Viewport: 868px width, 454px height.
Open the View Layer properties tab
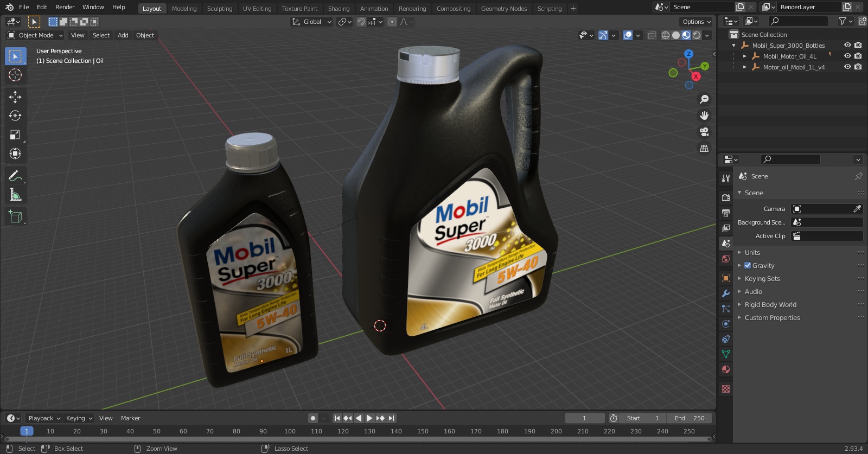[x=726, y=228]
